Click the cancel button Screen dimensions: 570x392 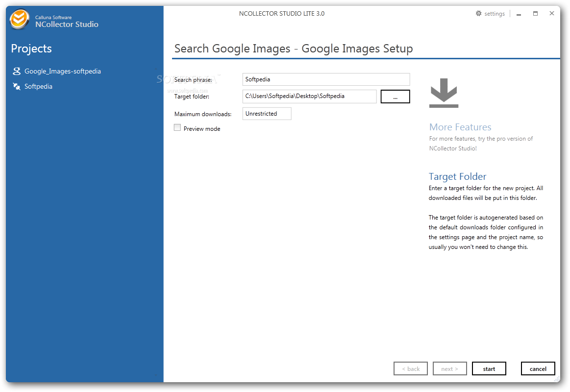[x=538, y=369]
